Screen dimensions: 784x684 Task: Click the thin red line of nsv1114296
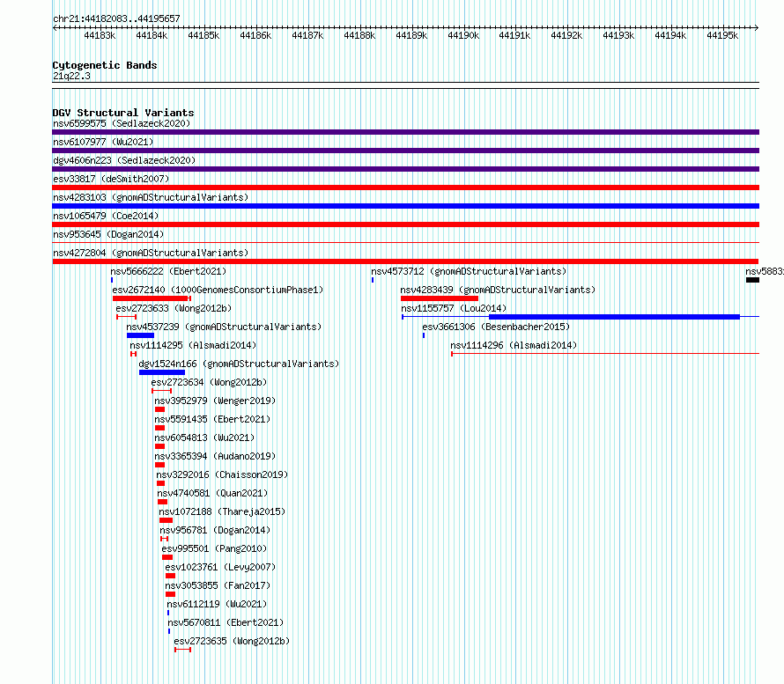[x=605, y=354]
